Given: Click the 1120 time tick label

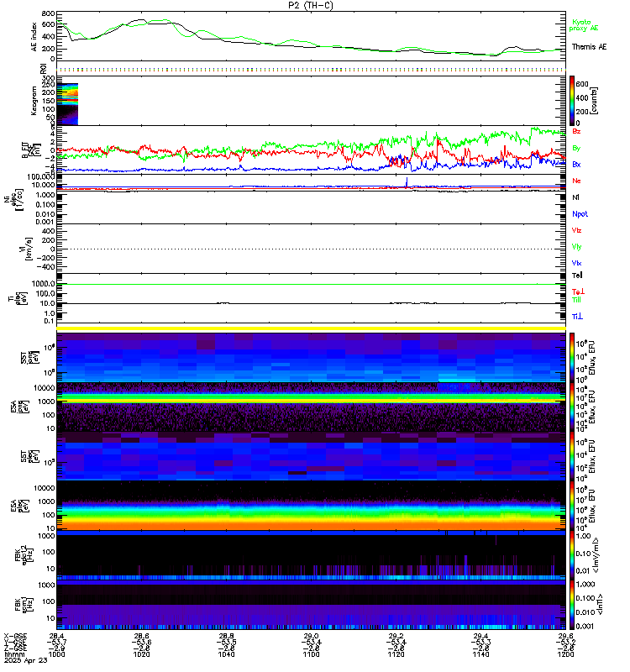Looking at the screenshot, I should (x=396, y=654).
